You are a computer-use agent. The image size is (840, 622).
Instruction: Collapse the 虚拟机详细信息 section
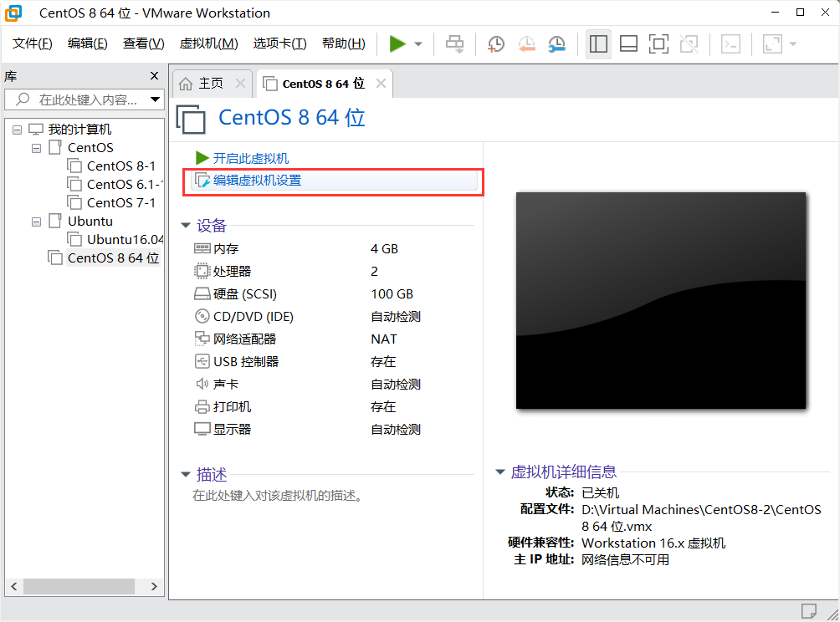coord(500,472)
